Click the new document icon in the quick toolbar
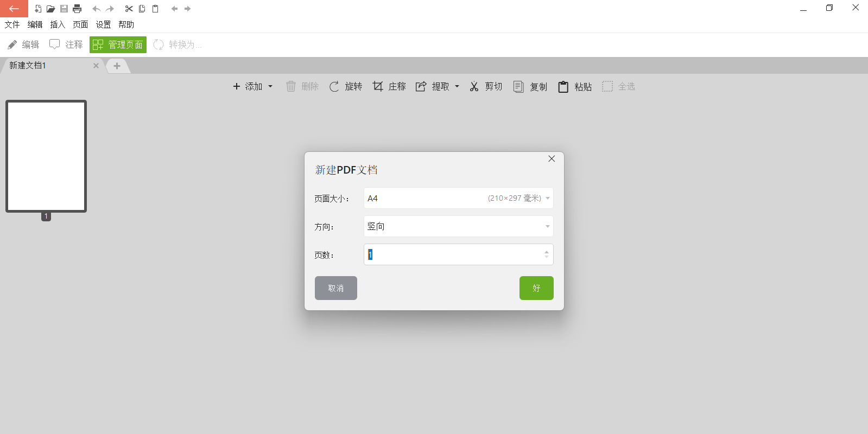868x434 pixels. coord(38,9)
